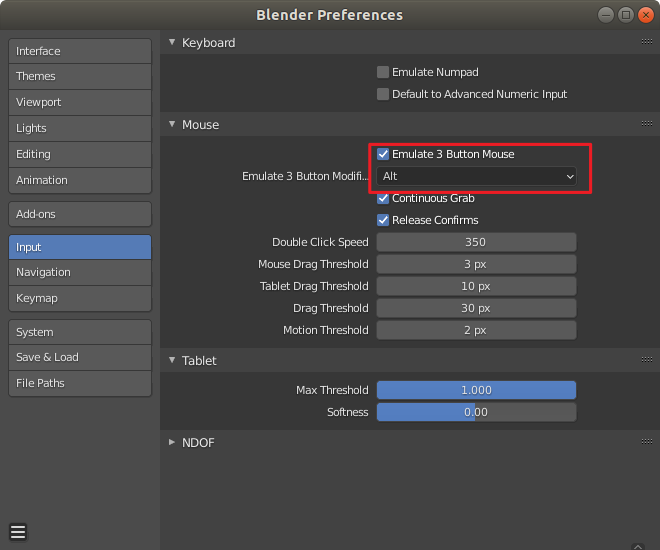Open the Interface preferences tab
The height and width of the screenshot is (550, 660).
(x=80, y=51)
